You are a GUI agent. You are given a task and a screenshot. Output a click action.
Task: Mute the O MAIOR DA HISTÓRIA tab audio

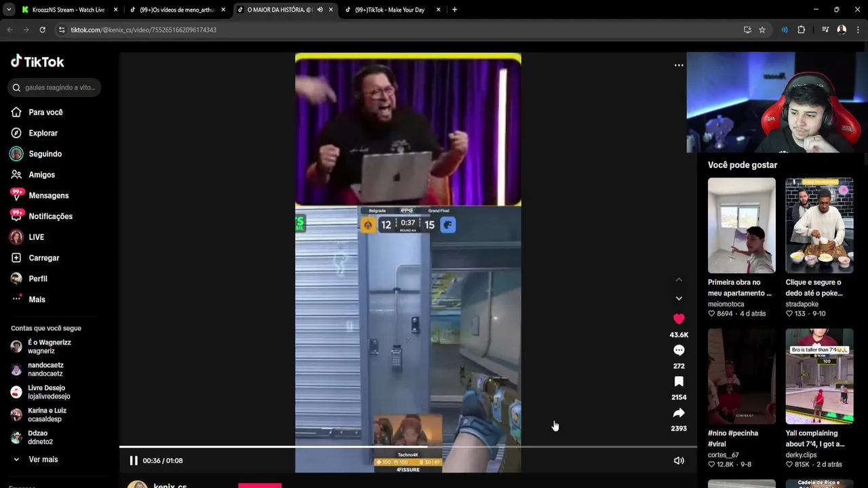click(x=320, y=9)
